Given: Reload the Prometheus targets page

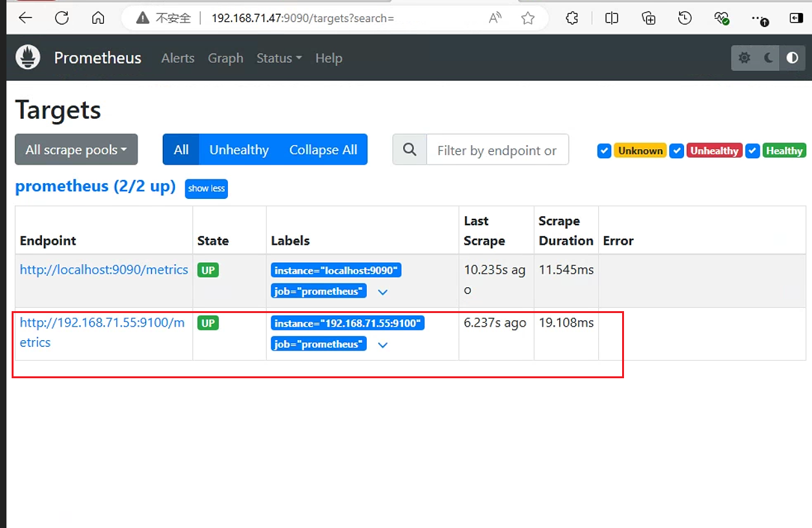Looking at the screenshot, I should click(x=61, y=18).
